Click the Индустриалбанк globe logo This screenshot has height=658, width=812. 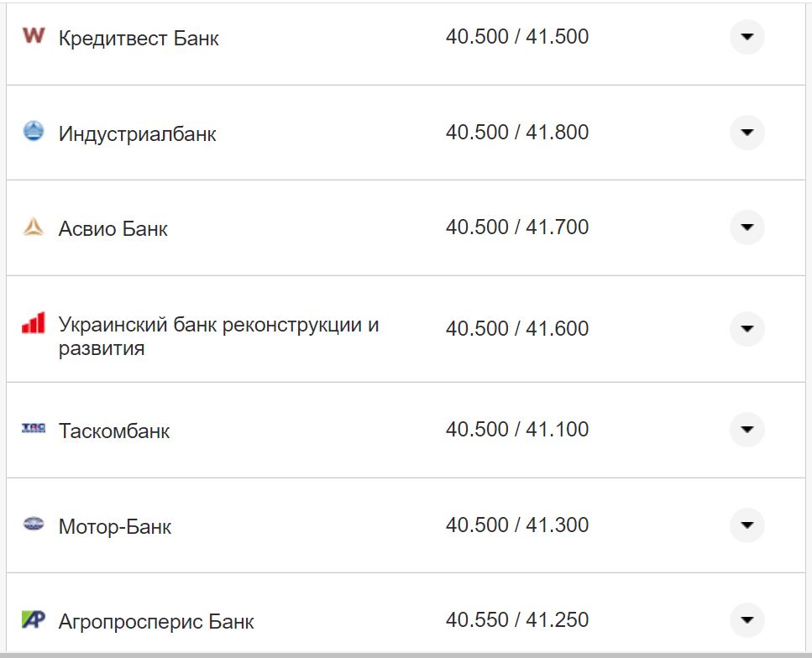pyautogui.click(x=34, y=133)
